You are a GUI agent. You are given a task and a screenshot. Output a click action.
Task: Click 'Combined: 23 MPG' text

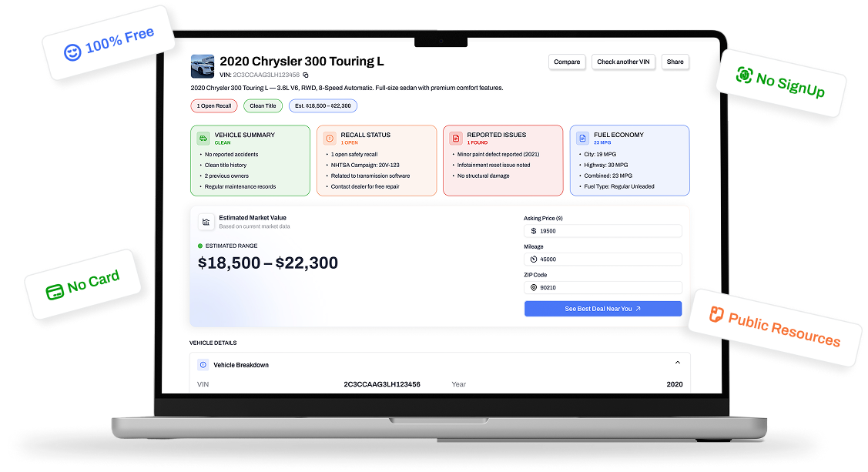[x=608, y=176]
